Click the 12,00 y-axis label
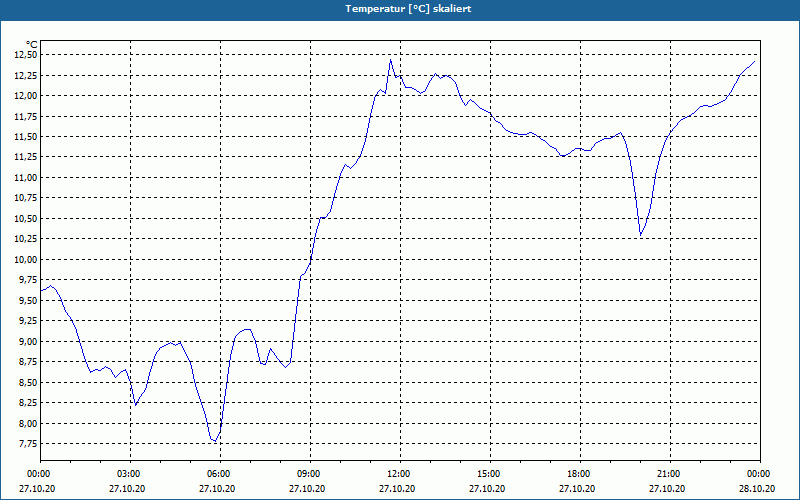The width and height of the screenshot is (800, 500). pyautogui.click(x=25, y=96)
